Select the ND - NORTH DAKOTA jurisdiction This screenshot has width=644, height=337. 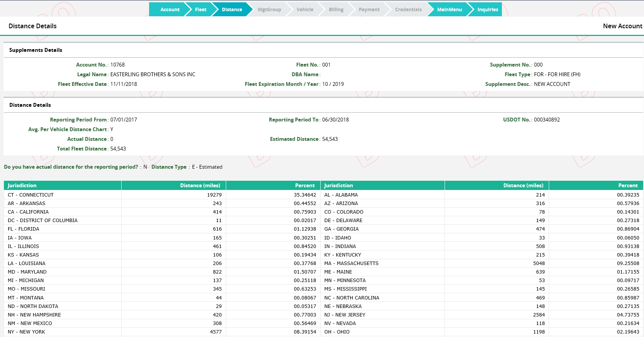[33, 306]
